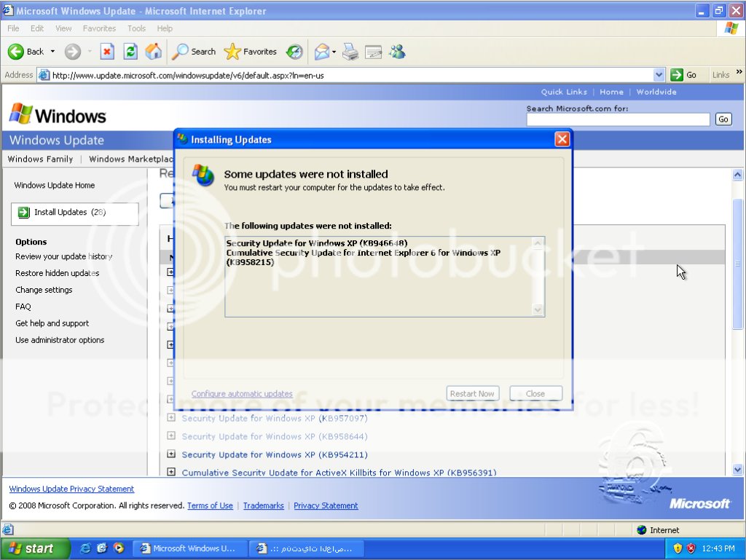Click Quick Links in the header

point(564,92)
